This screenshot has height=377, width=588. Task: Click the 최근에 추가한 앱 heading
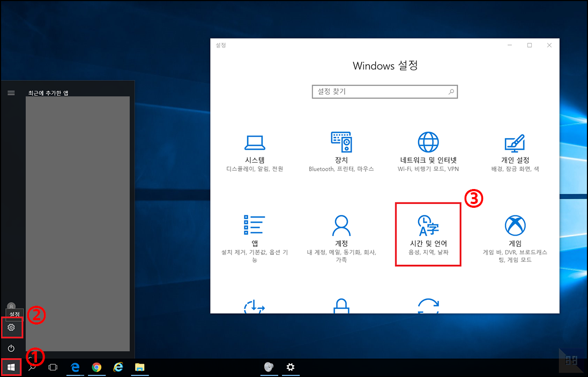(48, 93)
